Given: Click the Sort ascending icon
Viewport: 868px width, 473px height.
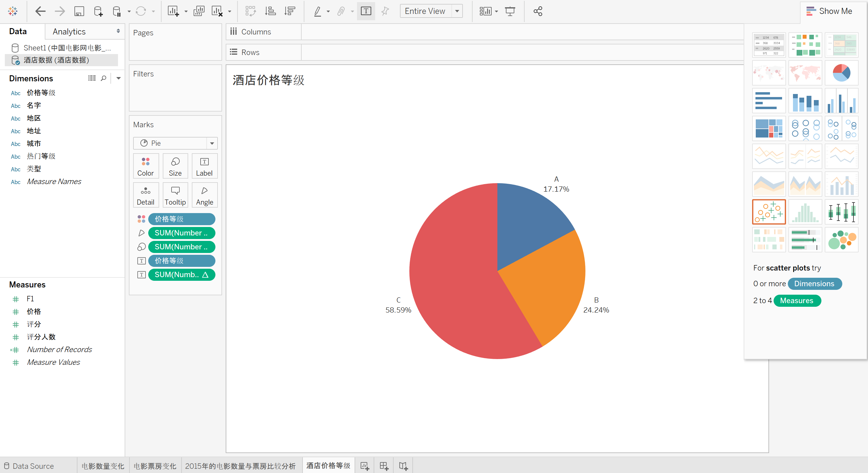Looking at the screenshot, I should pyautogui.click(x=270, y=11).
